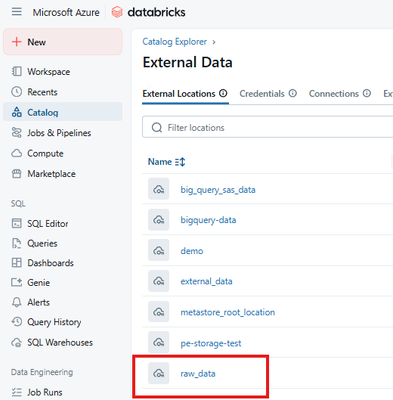Click the Filter locations search field
The height and width of the screenshot is (400, 393).
[268, 127]
